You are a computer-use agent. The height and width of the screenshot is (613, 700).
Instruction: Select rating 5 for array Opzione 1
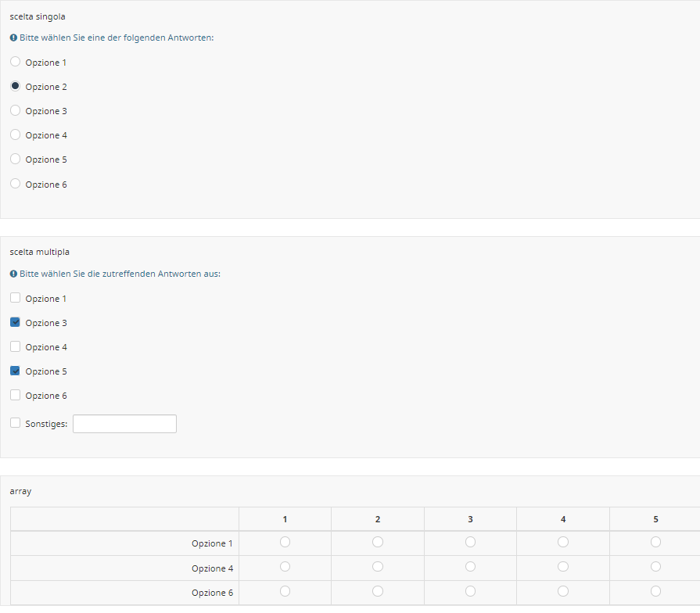655,542
